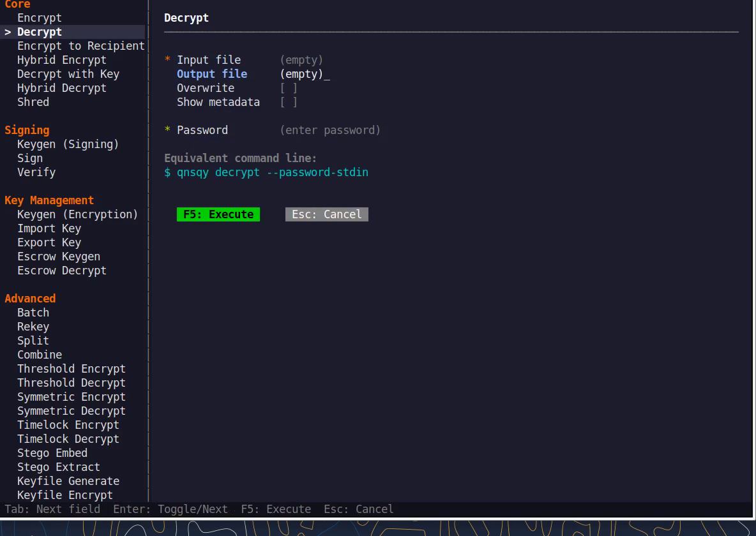The width and height of the screenshot is (756, 536).
Task: Click 'Enter: Toggle/Next' status hint
Action: [x=170, y=509]
